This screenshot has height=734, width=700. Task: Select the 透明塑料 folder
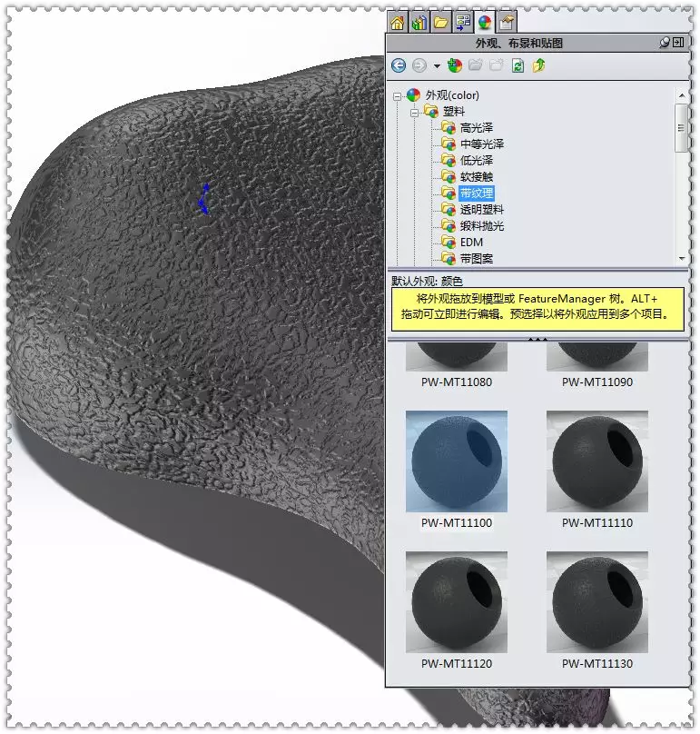[482, 210]
